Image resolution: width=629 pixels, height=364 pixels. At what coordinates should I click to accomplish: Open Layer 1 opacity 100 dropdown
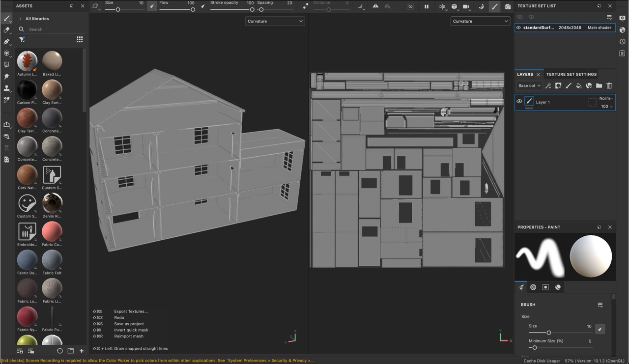click(x=607, y=106)
